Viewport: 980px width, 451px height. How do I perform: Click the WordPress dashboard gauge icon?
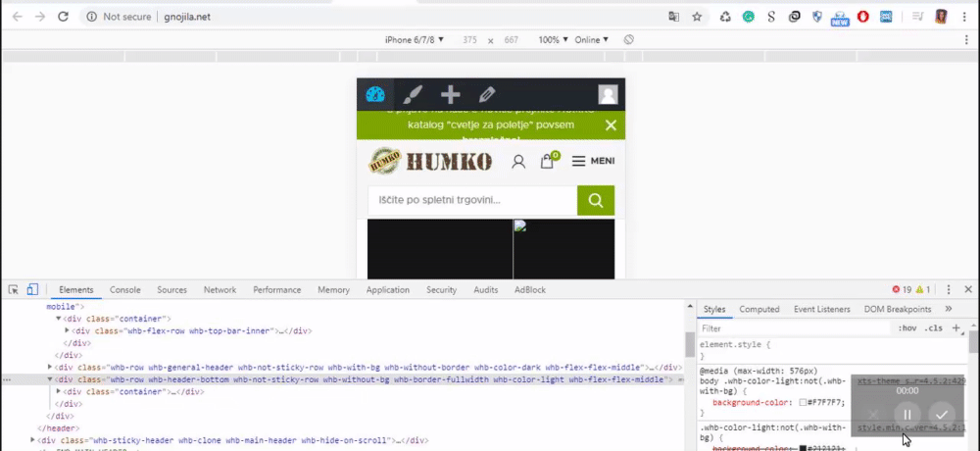[x=375, y=94]
